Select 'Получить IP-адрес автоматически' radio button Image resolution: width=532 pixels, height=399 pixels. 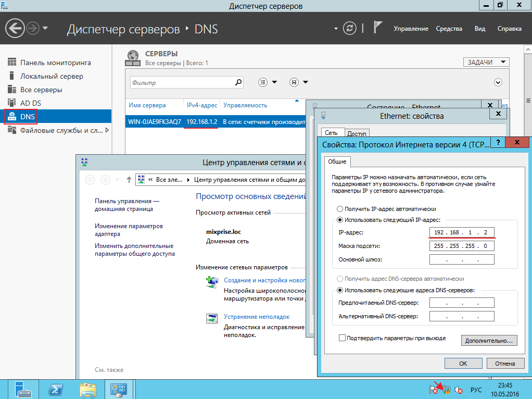340,209
